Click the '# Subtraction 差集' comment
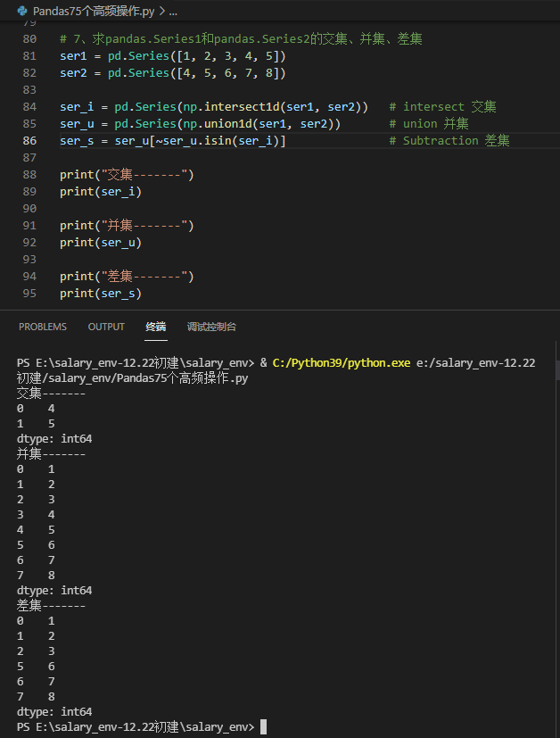Image resolution: width=560 pixels, height=738 pixels. pyautogui.click(x=449, y=141)
